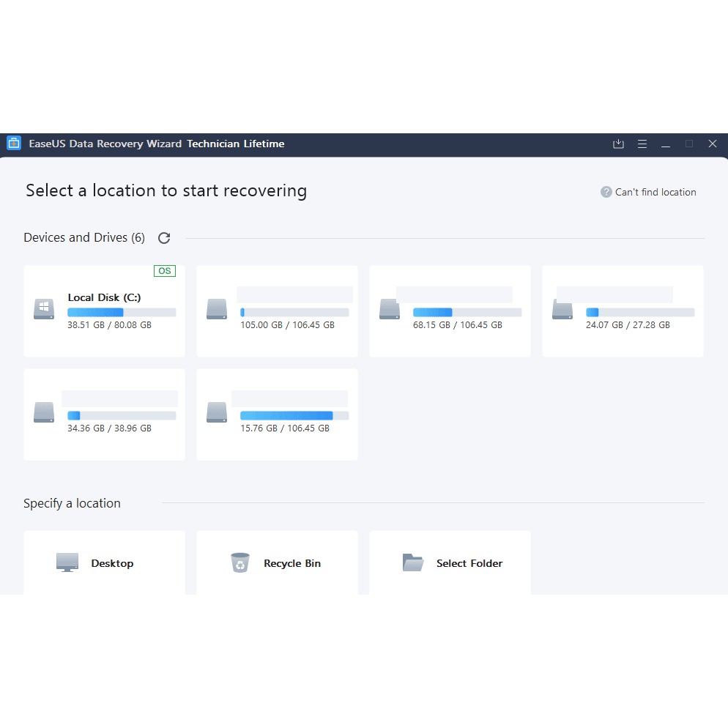The height and width of the screenshot is (728, 728).
Task: Open the hamburger menu in title bar
Action: [642, 144]
